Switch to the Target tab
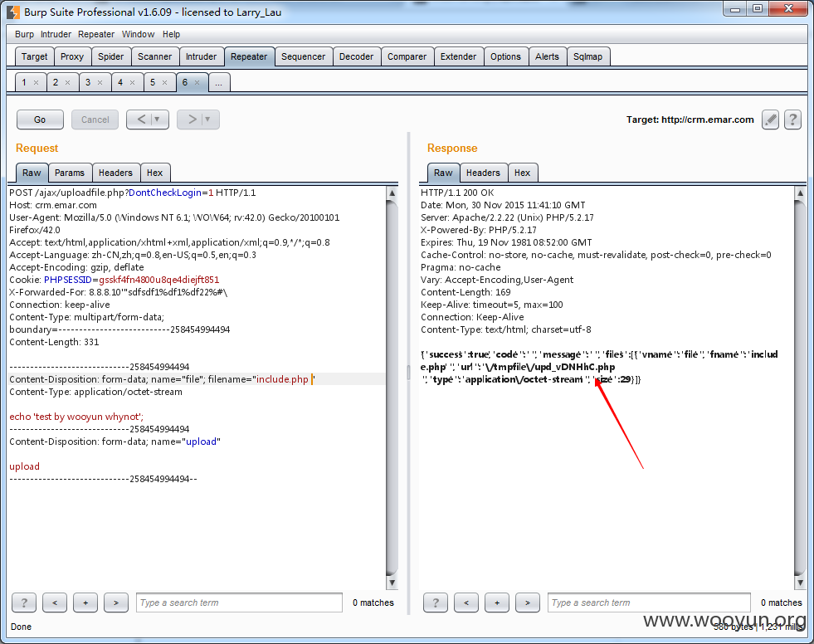 [x=34, y=56]
